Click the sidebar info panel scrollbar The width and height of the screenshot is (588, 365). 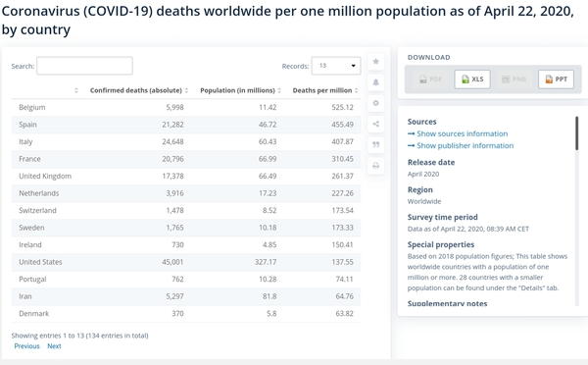577,133
